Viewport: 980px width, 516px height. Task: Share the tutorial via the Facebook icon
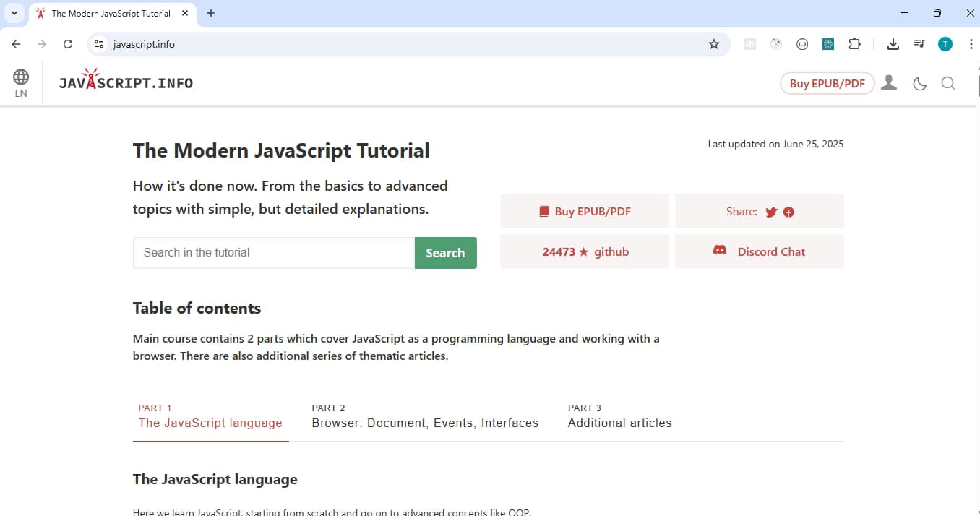point(788,212)
